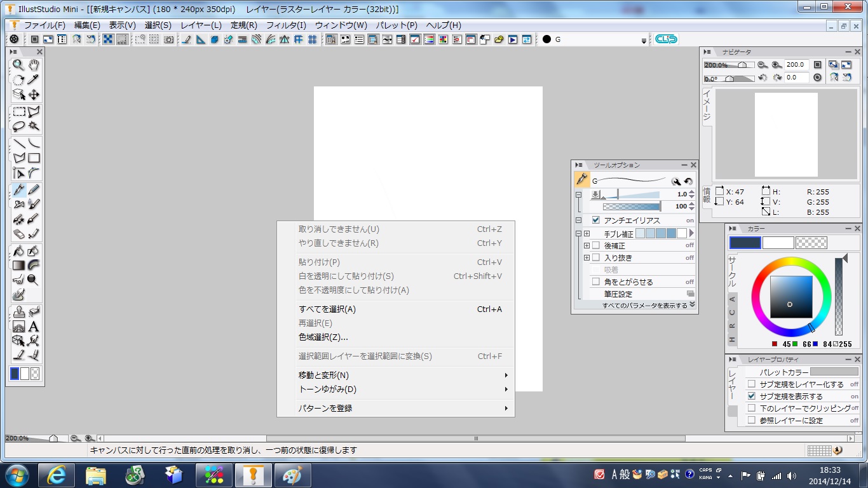This screenshot has height=488, width=868.
Task: Activate the eraser tool
Action: pos(18,234)
